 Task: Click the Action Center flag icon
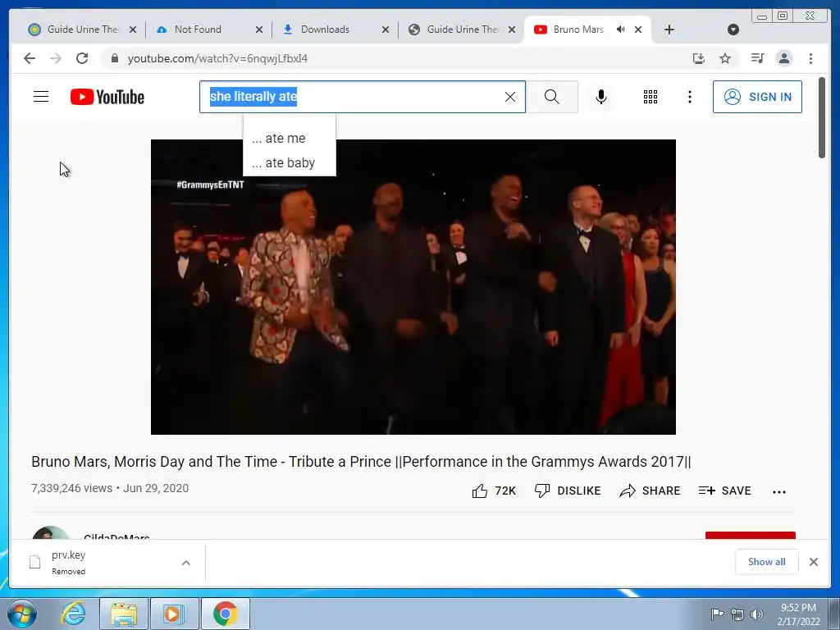(717, 614)
